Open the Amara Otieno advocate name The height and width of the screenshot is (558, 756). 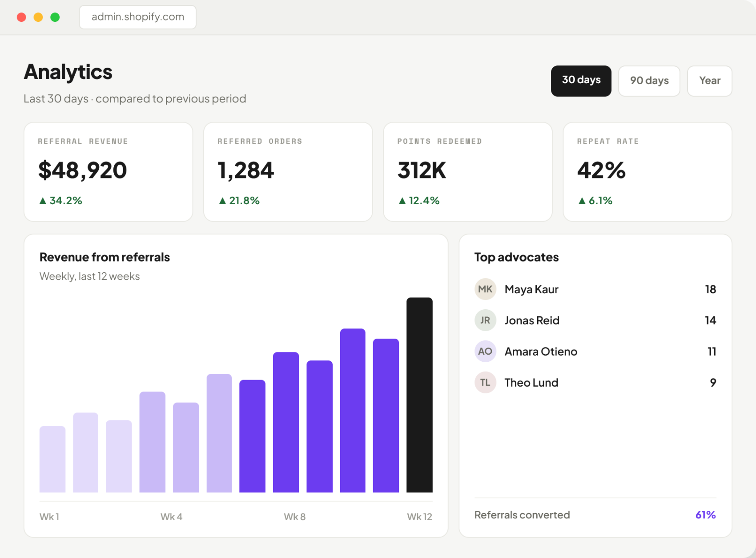pos(541,352)
